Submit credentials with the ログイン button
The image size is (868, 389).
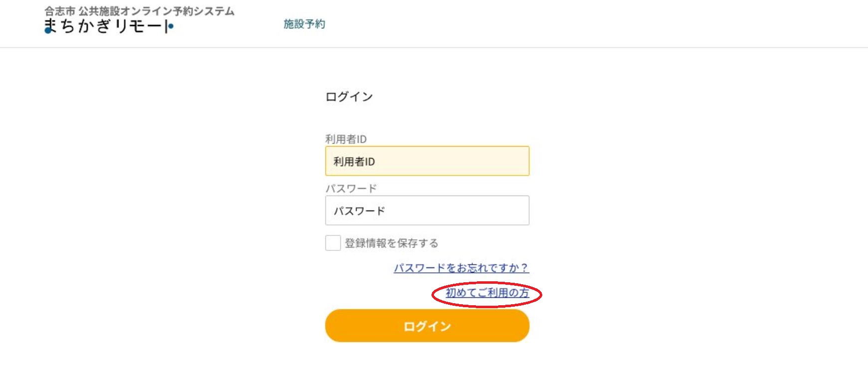click(427, 327)
